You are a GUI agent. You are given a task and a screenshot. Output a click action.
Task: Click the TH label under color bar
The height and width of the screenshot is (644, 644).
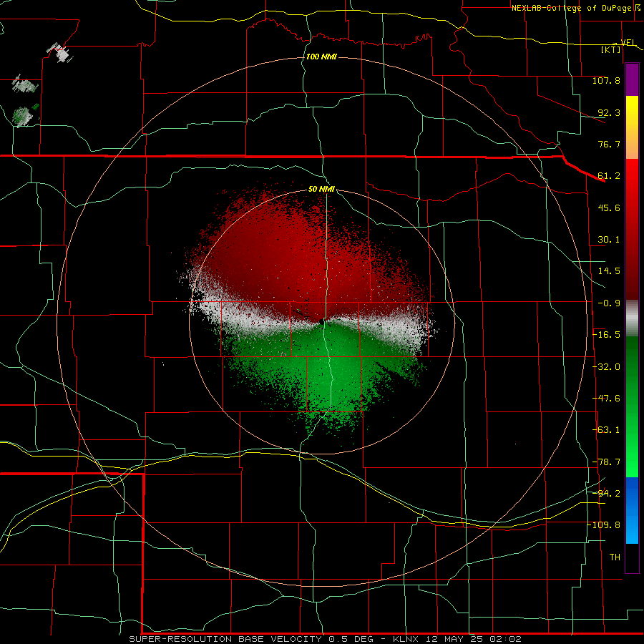615,557
